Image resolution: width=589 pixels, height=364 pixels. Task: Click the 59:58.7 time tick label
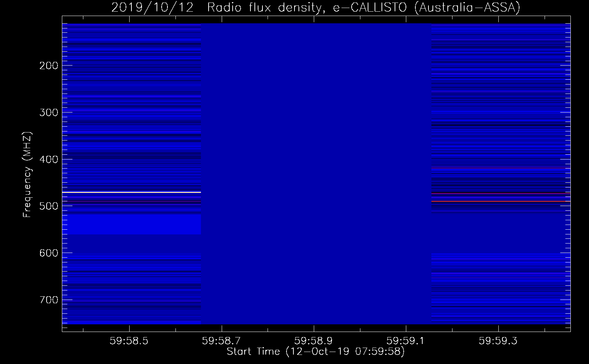click(x=221, y=341)
